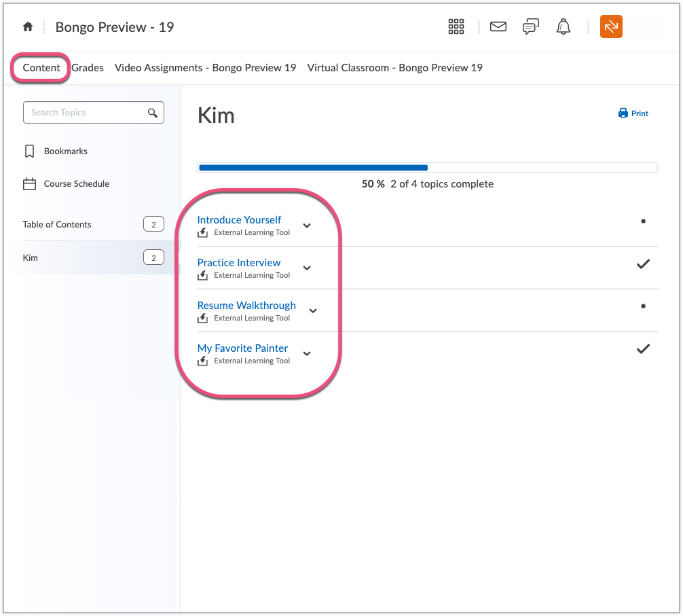Go to the course home icon
Viewport: 683px width, 616px height.
click(x=28, y=27)
